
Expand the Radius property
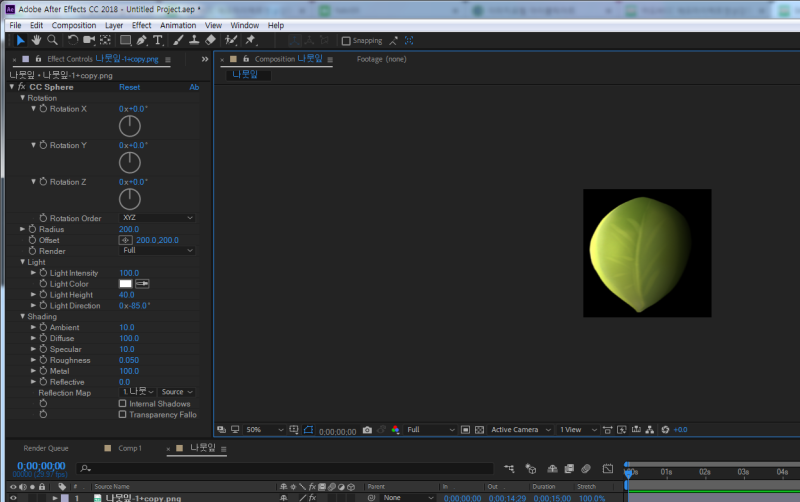(x=22, y=229)
